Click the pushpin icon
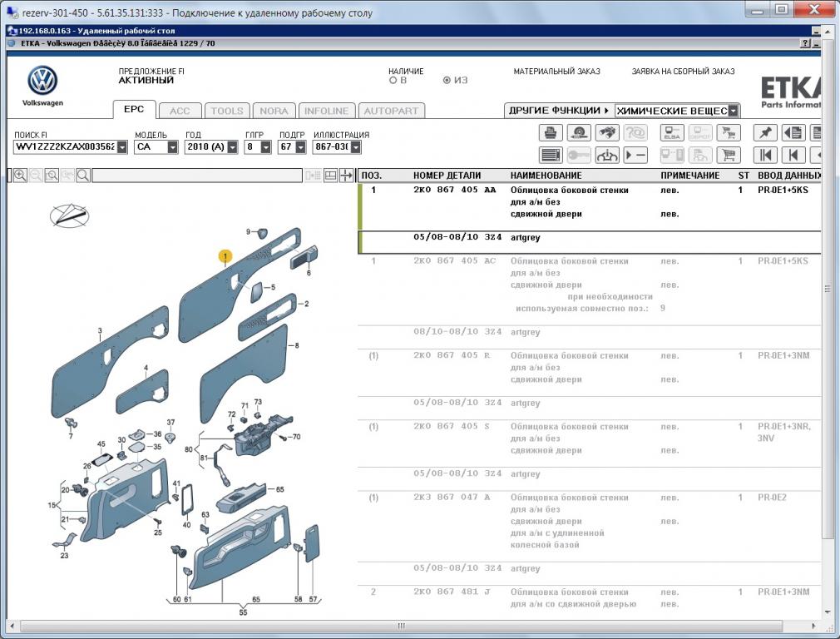Viewport: 840px width, 639px height. (765, 132)
